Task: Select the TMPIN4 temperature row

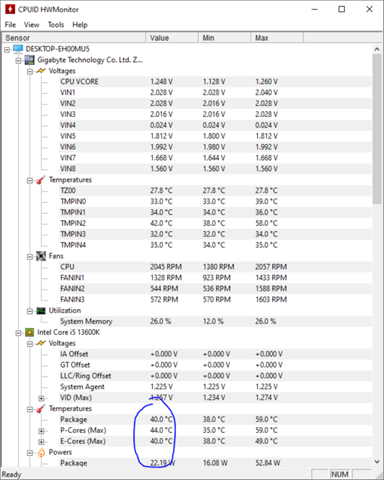Action: 215,245
